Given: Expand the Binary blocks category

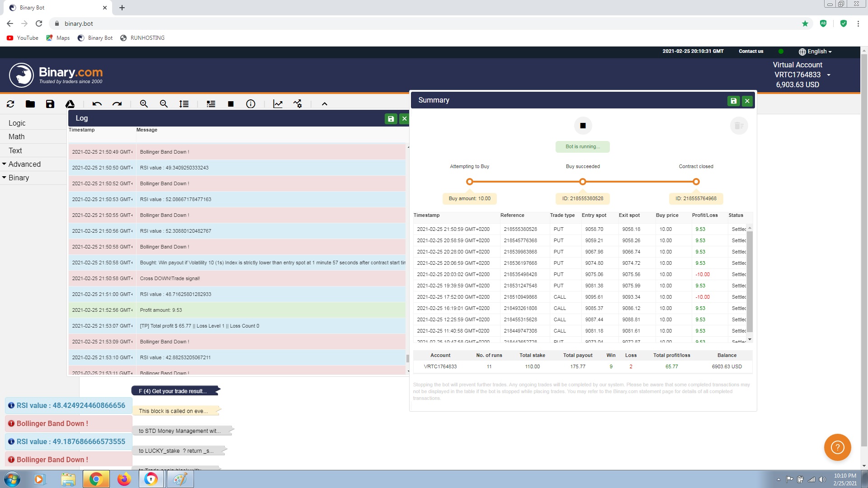Looking at the screenshot, I should pos(19,178).
